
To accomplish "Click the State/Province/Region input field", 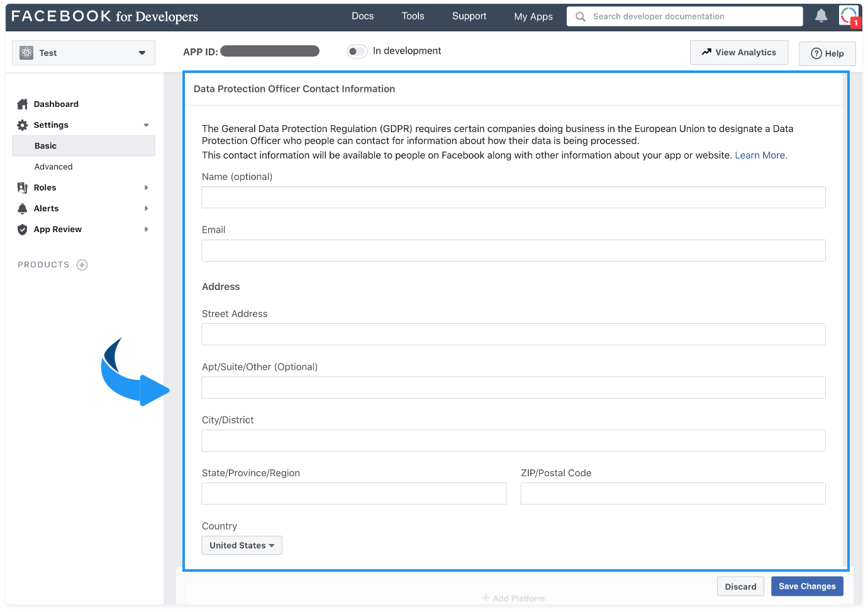I will tap(354, 494).
